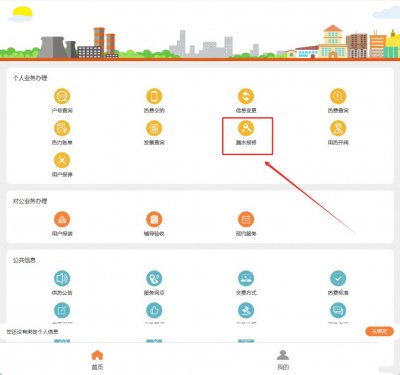Tap the 用户报停 service suspension X icon
This screenshot has height=375, width=400.
click(x=62, y=160)
